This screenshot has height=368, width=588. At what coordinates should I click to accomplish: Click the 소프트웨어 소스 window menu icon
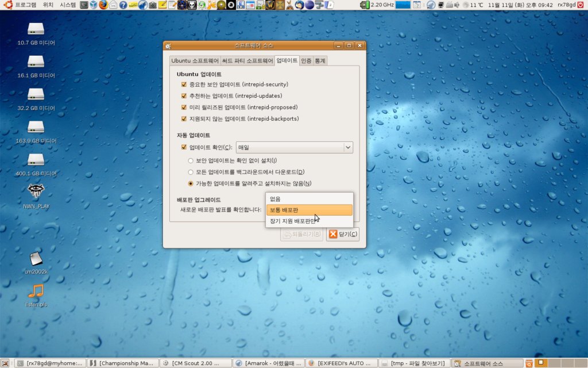pos(168,46)
